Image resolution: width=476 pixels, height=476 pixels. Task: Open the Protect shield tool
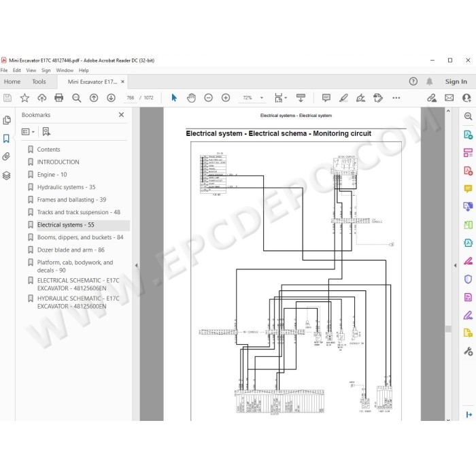click(468, 279)
